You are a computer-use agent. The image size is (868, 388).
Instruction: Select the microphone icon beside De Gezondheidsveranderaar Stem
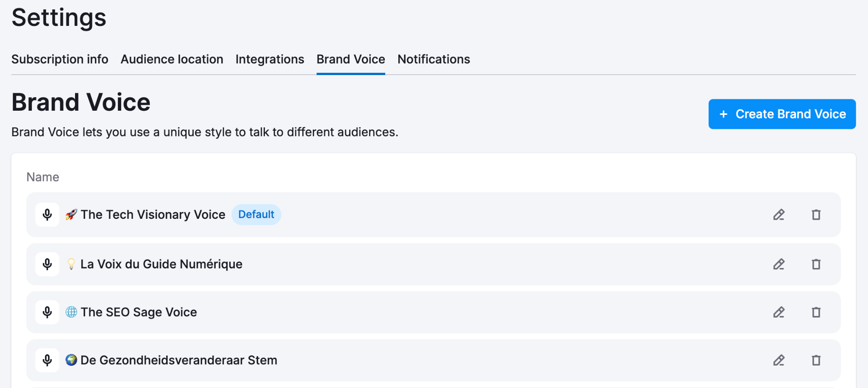(47, 360)
